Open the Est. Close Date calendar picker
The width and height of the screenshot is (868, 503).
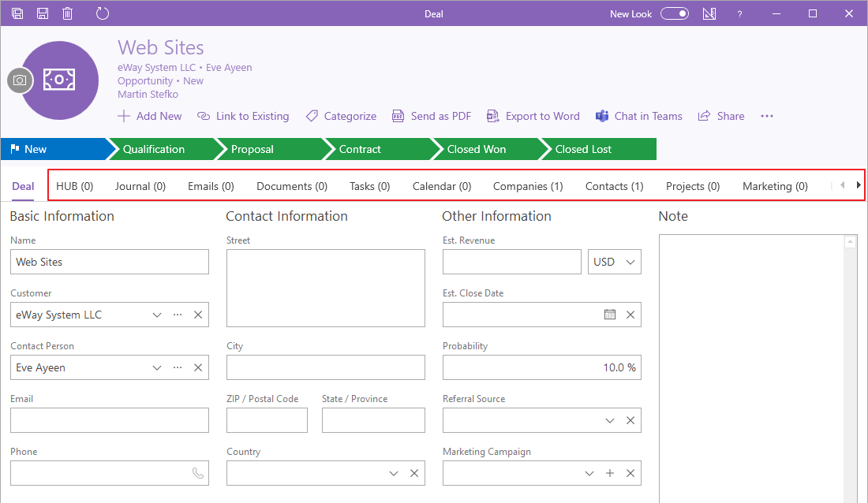610,315
